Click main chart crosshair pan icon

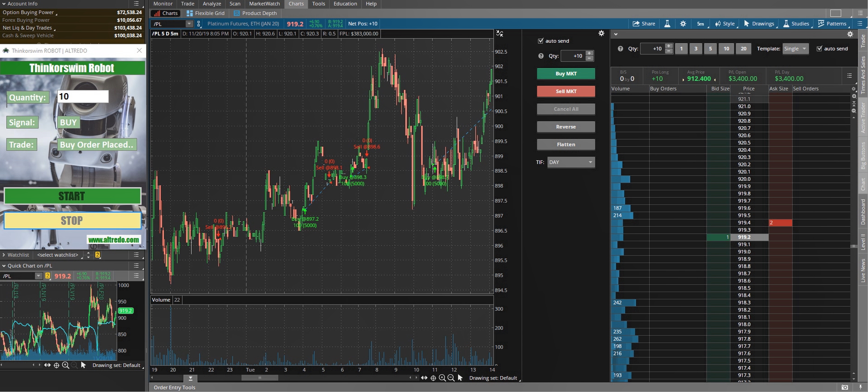pyautogui.click(x=433, y=378)
